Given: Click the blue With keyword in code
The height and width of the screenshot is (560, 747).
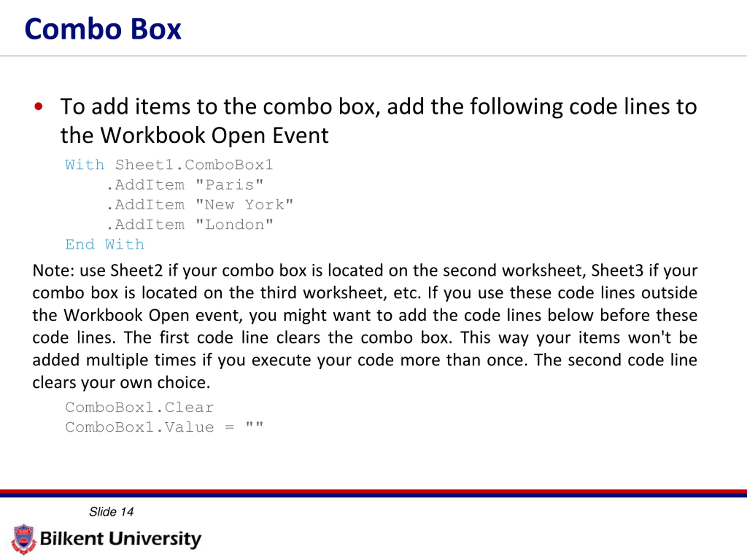Looking at the screenshot, I should [85, 165].
